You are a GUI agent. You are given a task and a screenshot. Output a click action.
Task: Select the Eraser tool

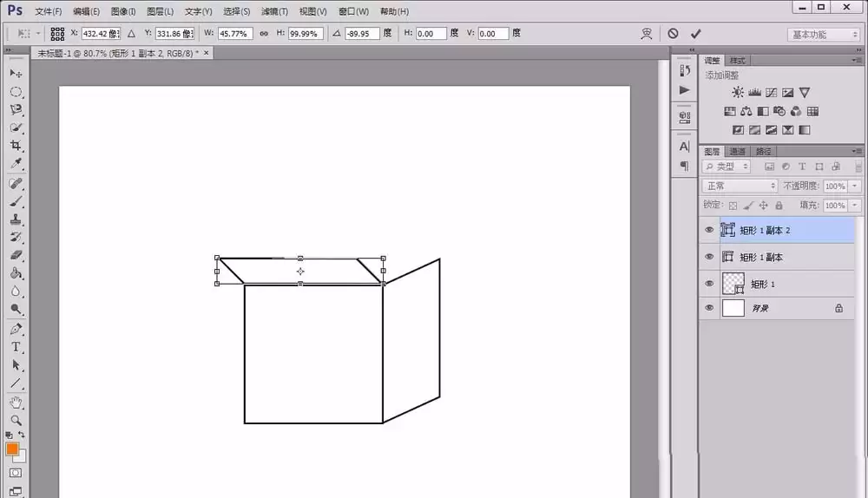[16, 255]
